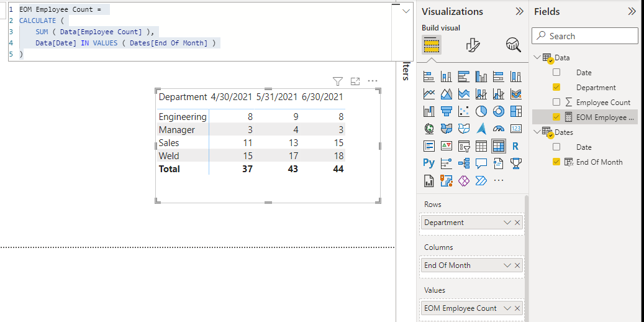Remove Department from Rows well
This screenshot has width=644, height=322.
[517, 223]
